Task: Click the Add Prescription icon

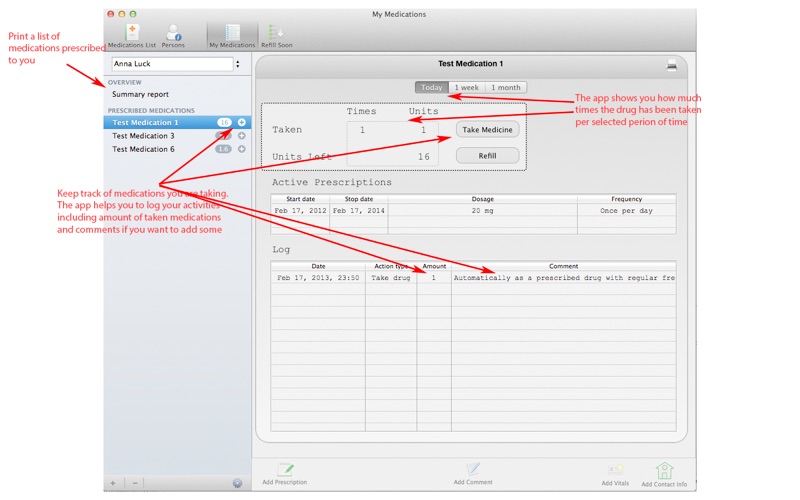Action: (x=285, y=473)
